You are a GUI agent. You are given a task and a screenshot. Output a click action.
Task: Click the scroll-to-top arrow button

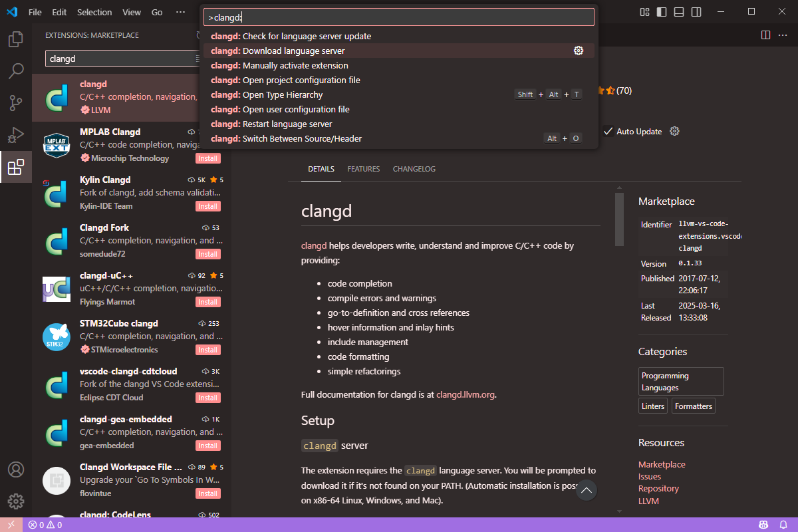pyautogui.click(x=587, y=490)
